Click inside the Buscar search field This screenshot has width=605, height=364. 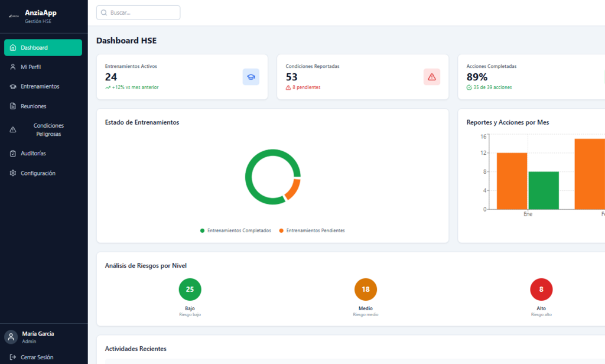click(x=143, y=12)
